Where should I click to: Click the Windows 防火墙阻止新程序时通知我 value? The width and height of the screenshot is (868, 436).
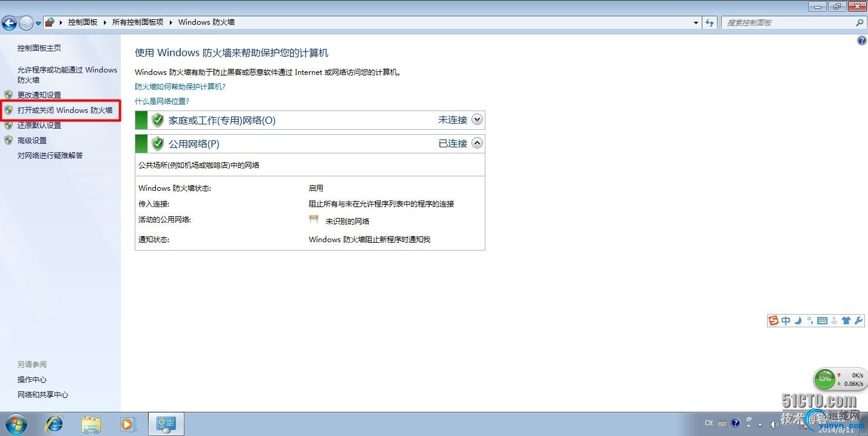coord(369,240)
